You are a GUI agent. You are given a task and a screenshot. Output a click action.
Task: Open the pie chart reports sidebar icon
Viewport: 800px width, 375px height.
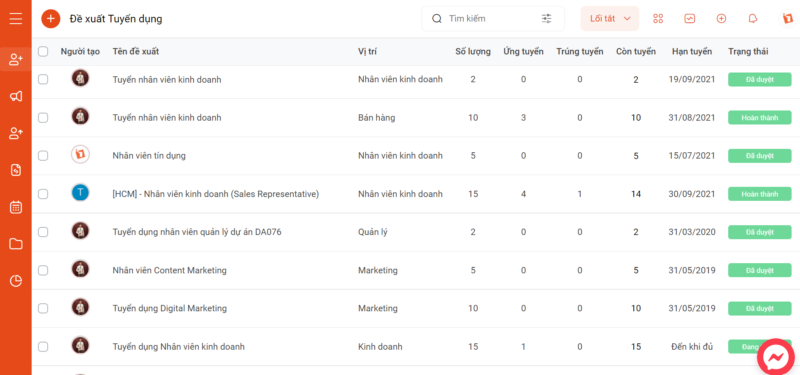16,281
